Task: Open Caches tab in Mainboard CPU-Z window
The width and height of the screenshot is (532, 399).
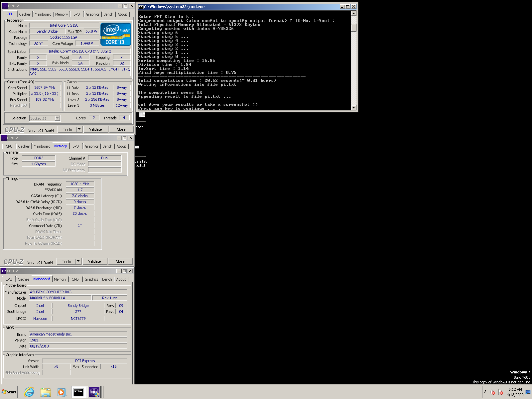Action: click(x=24, y=279)
